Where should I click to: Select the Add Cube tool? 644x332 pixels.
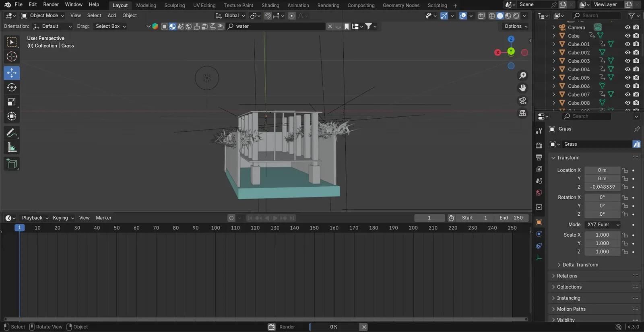pos(12,163)
